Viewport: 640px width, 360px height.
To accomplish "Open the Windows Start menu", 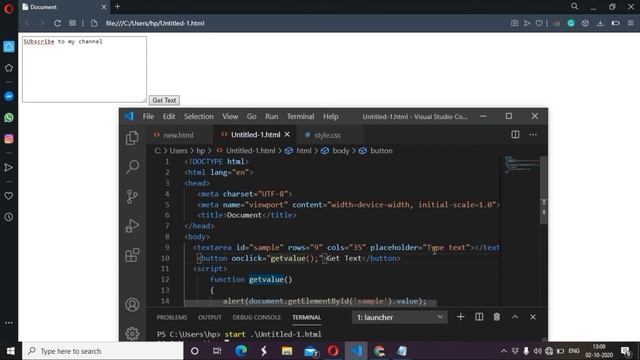I will click(x=11, y=351).
